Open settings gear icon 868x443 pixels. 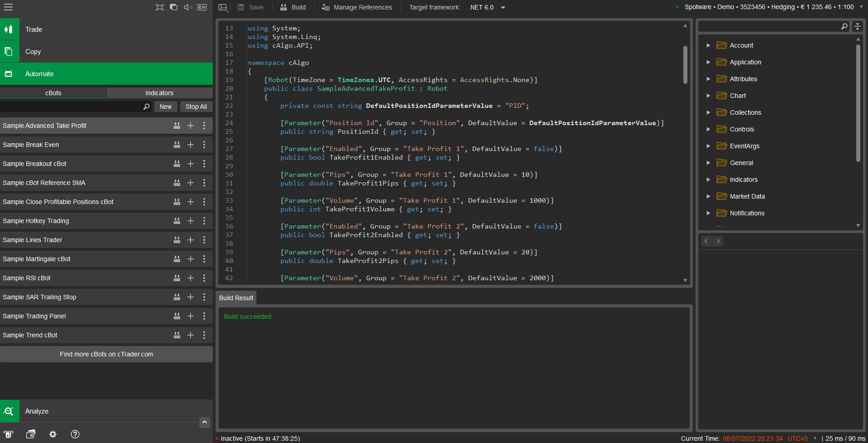53,434
